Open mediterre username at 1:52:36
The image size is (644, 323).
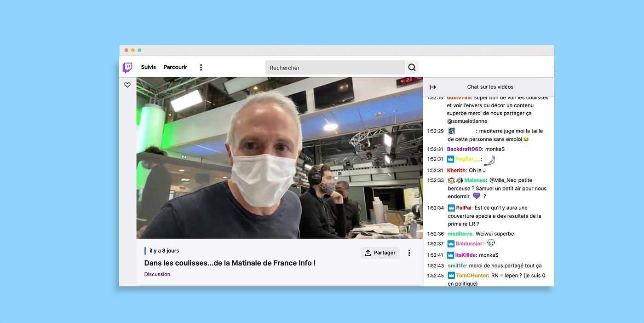[460, 234]
